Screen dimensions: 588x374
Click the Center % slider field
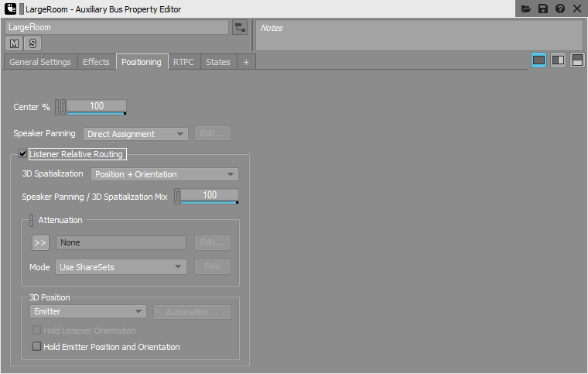point(96,106)
